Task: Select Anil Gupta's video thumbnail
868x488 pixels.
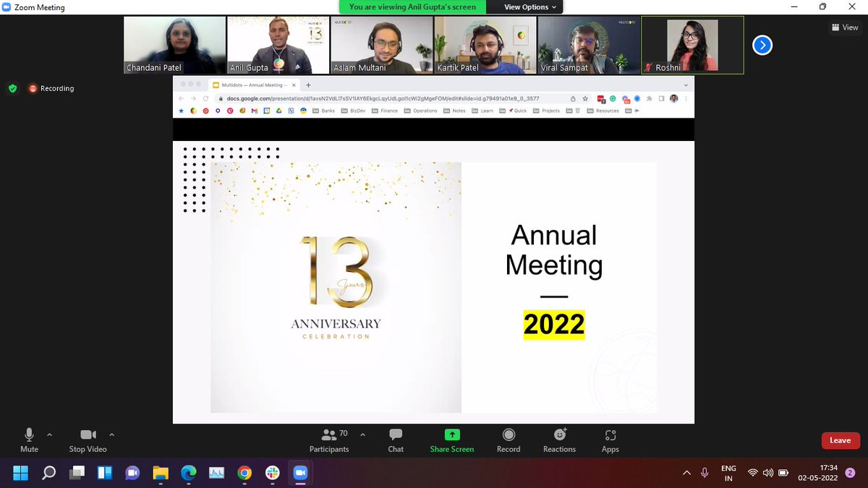Action: pyautogui.click(x=278, y=46)
